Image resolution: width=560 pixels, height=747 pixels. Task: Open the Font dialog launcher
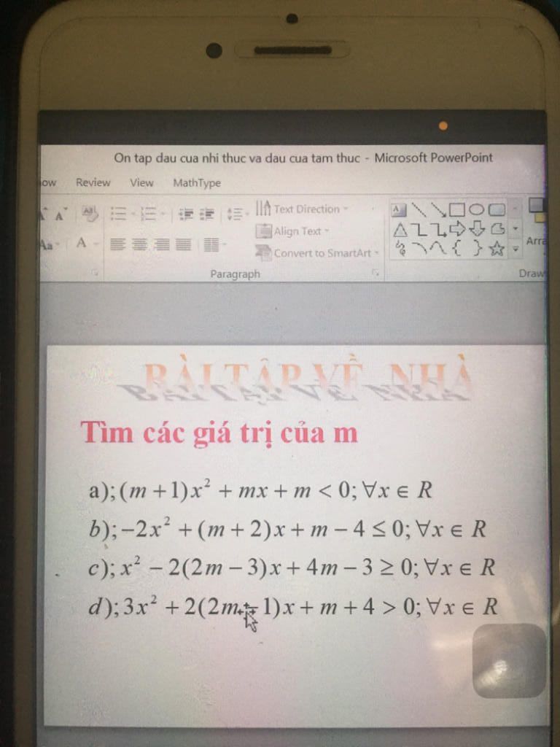pyautogui.click(x=96, y=273)
